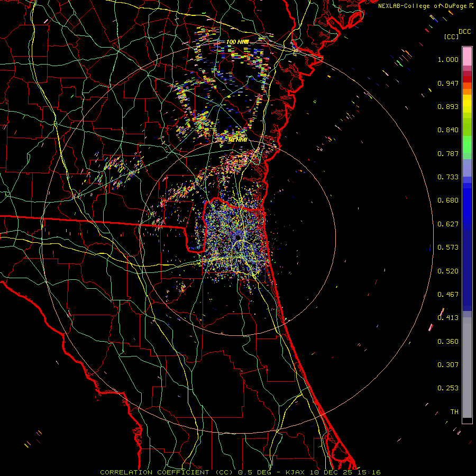
Task: Select the 0.413 legend value
Action: click(x=448, y=318)
